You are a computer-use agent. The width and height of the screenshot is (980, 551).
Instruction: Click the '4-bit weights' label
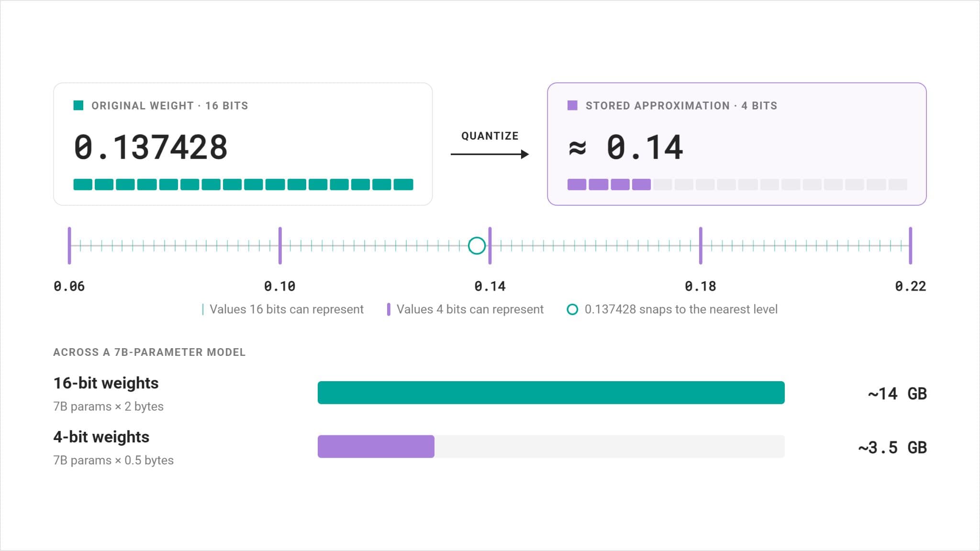point(101,437)
